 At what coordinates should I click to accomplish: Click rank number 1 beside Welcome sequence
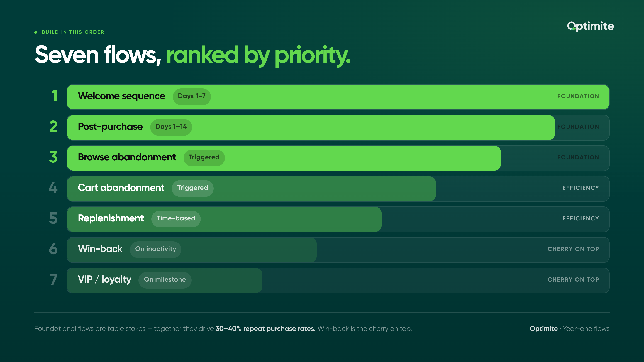tap(54, 96)
